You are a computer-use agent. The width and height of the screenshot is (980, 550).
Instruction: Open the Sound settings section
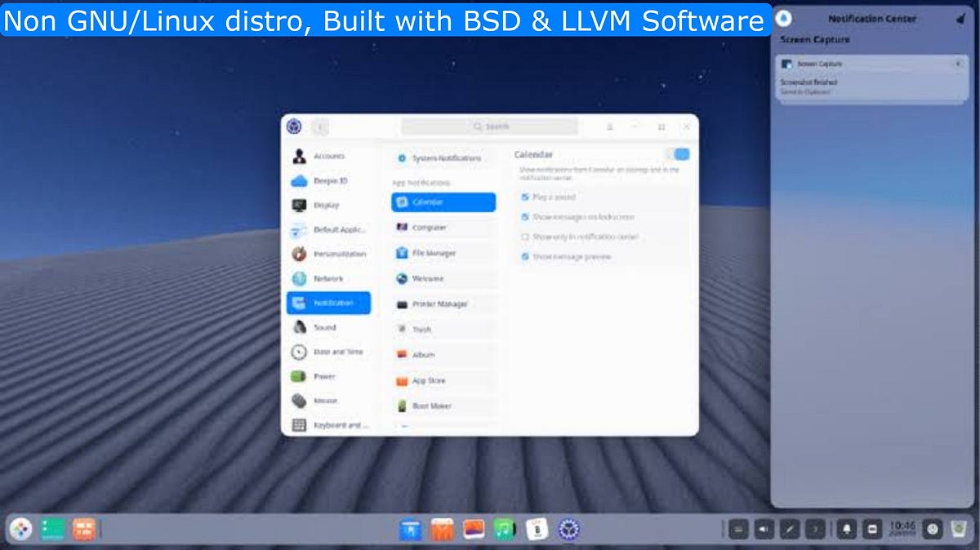pos(327,327)
